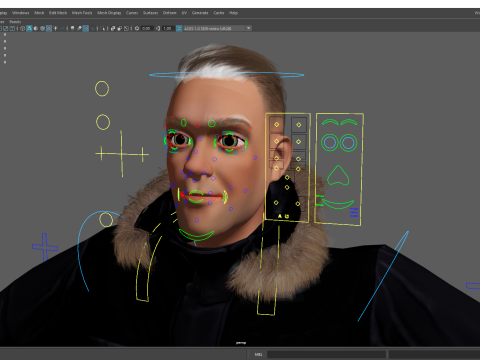This screenshot has height=360, width=480.
Task: Click top-left diamond slider in yellow panel
Action: pos(276,124)
